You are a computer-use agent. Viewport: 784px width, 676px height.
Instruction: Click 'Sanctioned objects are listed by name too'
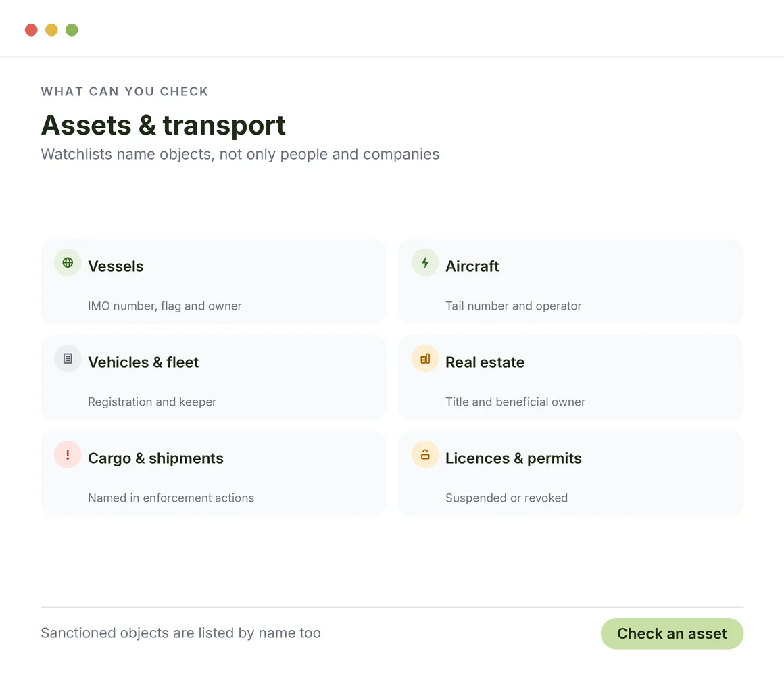(x=180, y=633)
